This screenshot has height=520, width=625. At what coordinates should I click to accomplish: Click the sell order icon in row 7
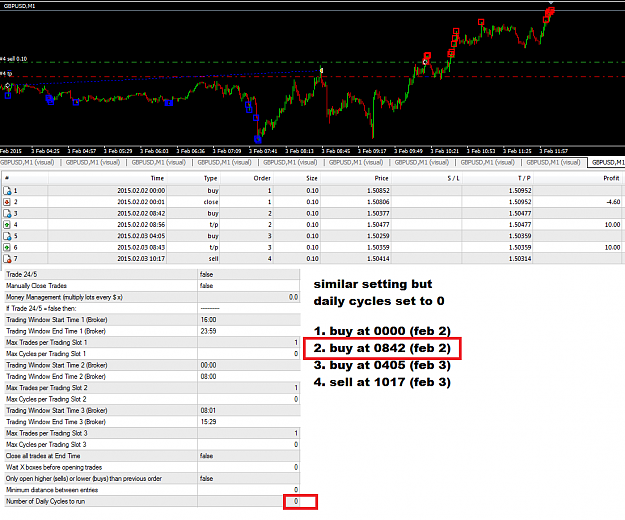[7, 259]
